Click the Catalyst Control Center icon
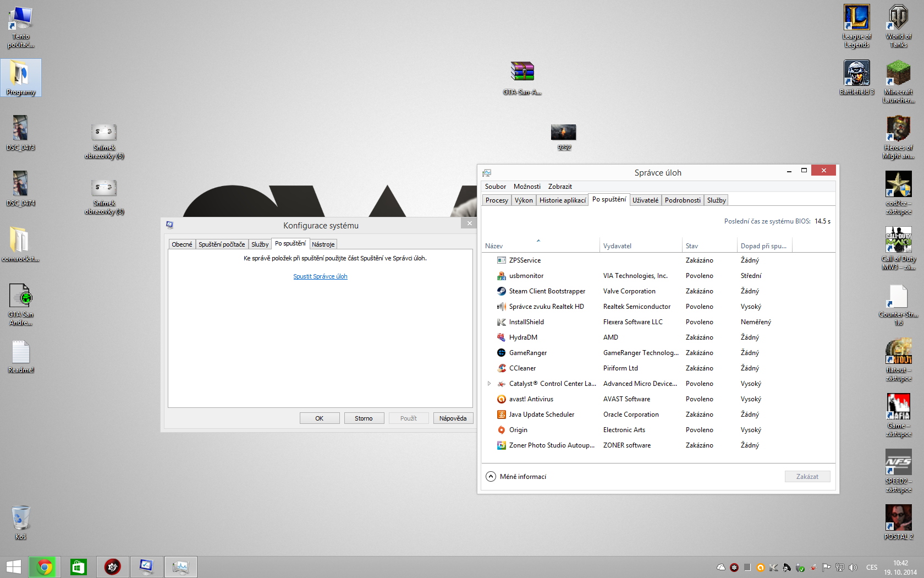Image resolution: width=924 pixels, height=578 pixels. click(x=501, y=384)
